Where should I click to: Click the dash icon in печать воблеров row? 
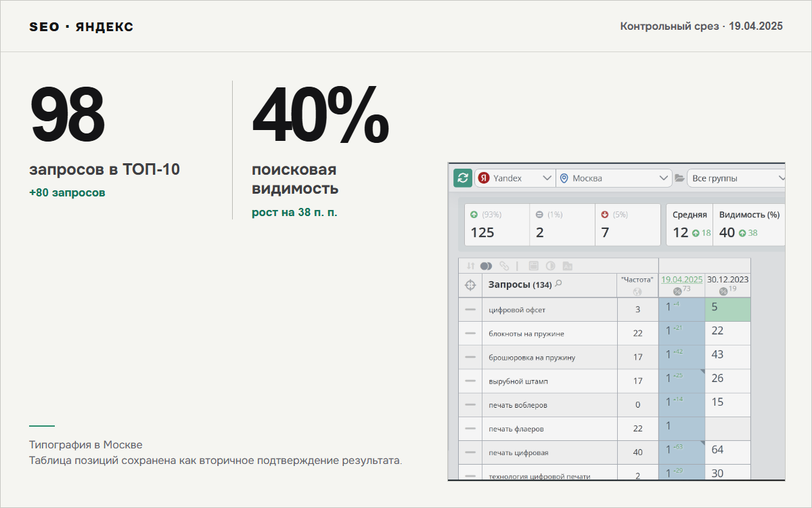[x=470, y=404]
